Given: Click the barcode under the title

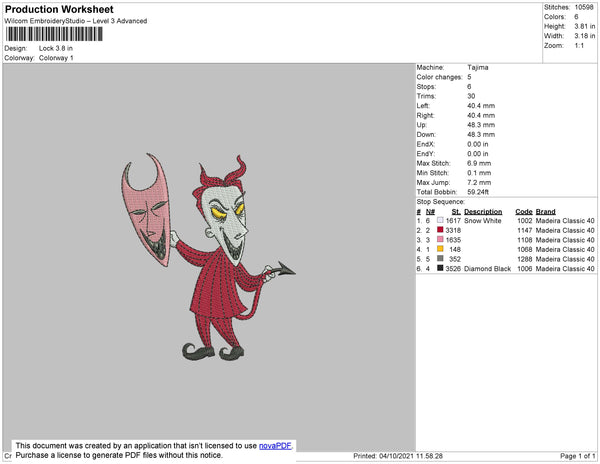Looking at the screenshot, I should [54, 34].
